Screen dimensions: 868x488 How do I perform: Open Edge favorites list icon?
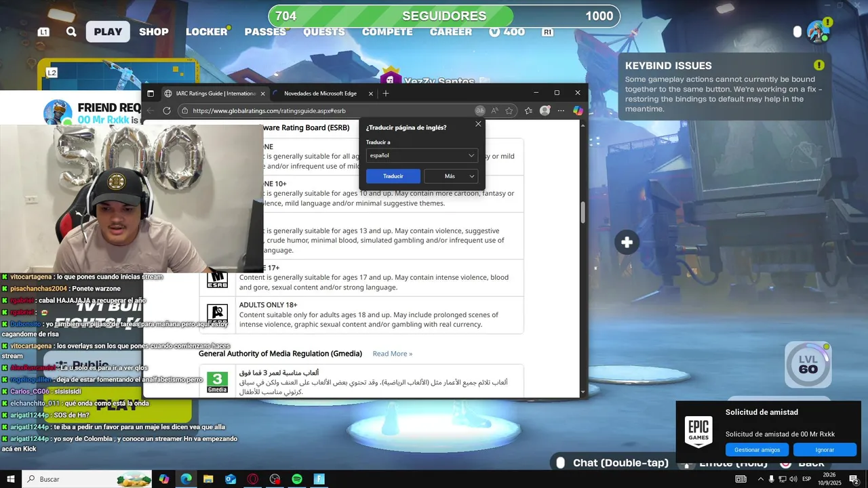(x=528, y=110)
